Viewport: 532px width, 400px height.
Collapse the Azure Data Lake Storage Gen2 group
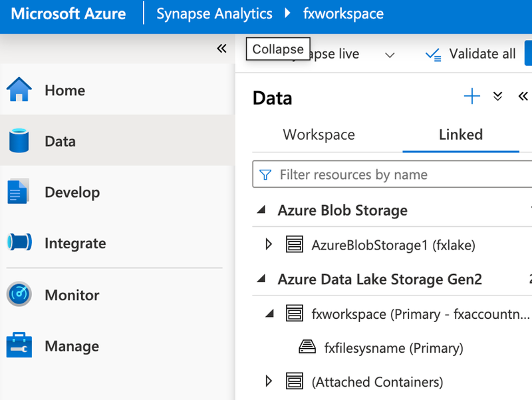click(x=261, y=279)
